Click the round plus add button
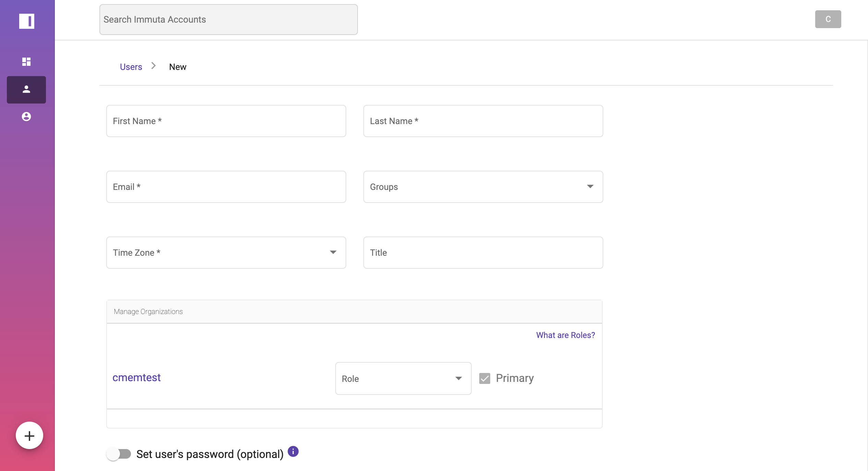The height and width of the screenshot is (471, 868). [x=29, y=435]
